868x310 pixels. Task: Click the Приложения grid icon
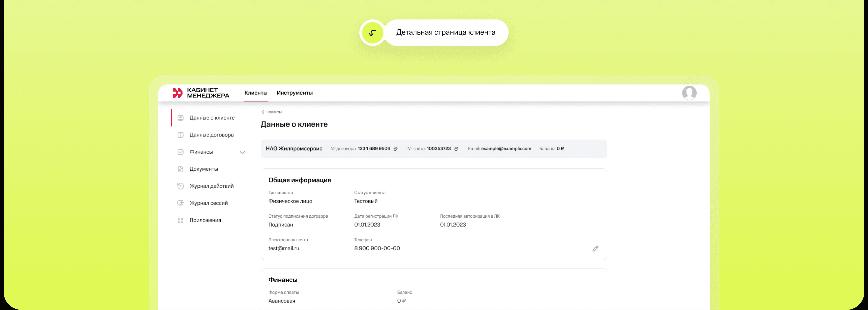pyautogui.click(x=181, y=220)
